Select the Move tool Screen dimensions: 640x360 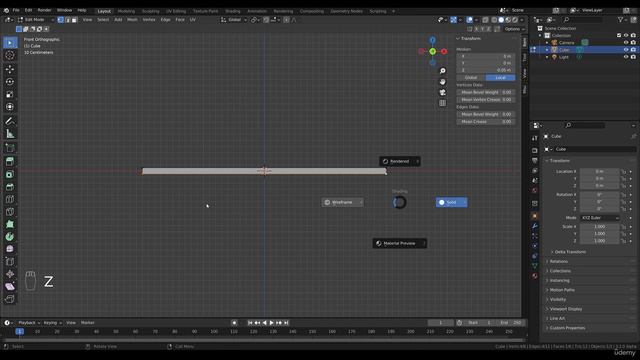[10, 69]
